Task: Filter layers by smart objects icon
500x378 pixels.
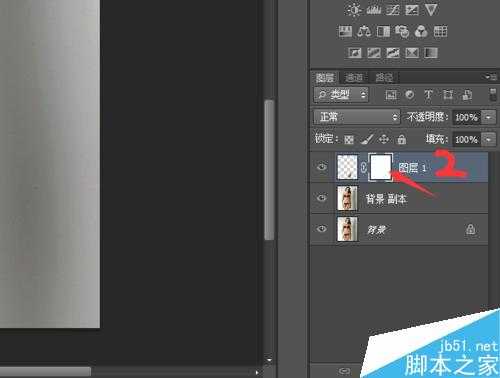Action: (x=467, y=95)
